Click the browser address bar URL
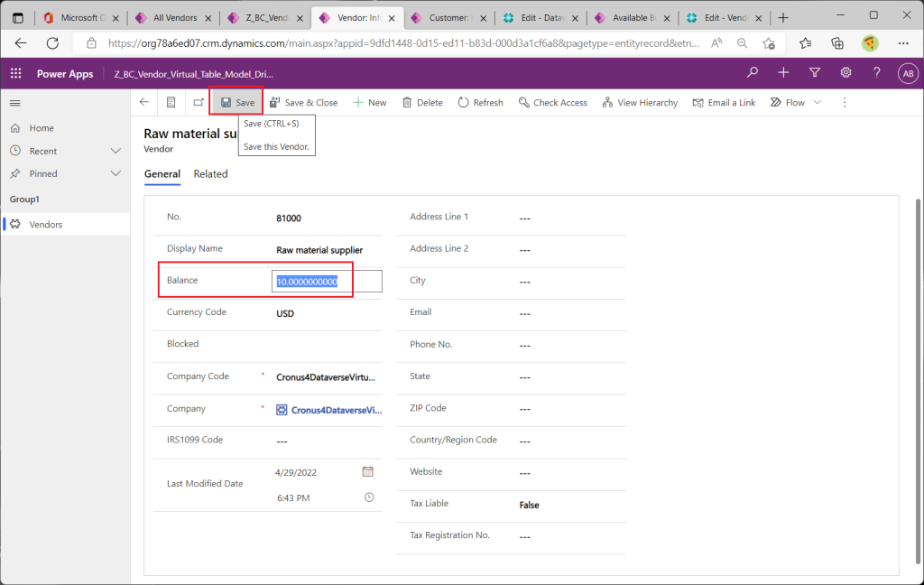Screen dimensions: 924x585 point(403,43)
